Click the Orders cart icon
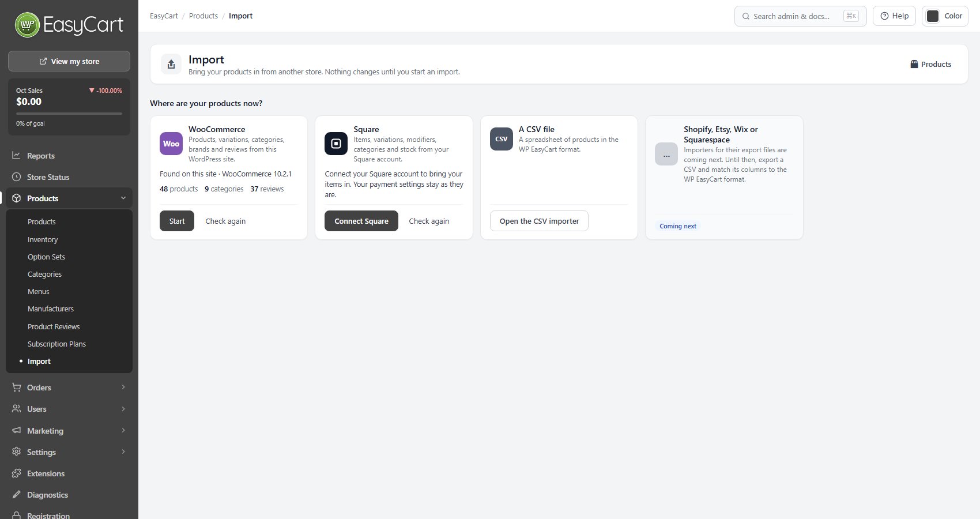 tap(17, 388)
